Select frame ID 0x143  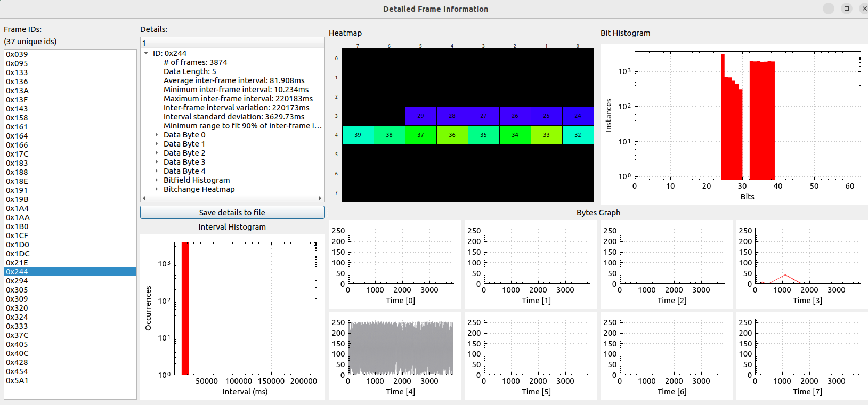70,109
